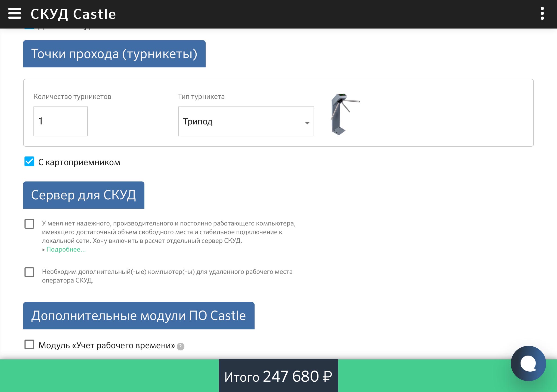Image resolution: width=557 pixels, height=392 pixels.
Task: Toggle the С картоприемником checkbox
Action: click(29, 162)
